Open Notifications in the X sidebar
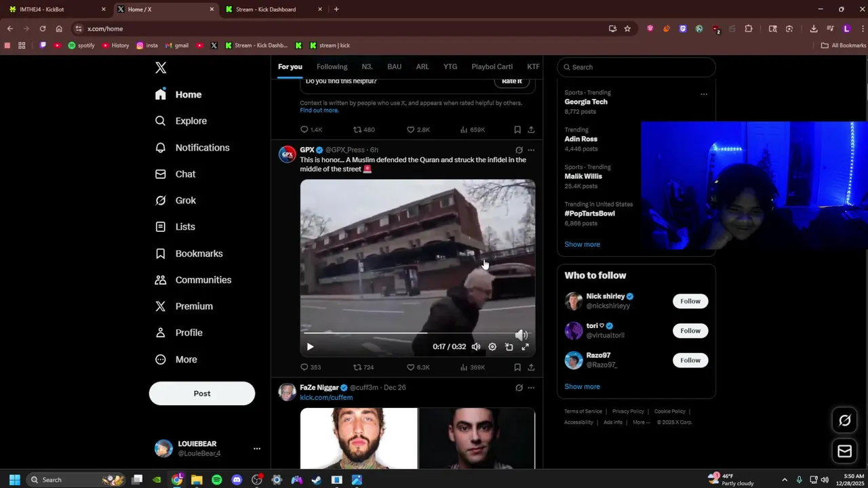 click(x=192, y=148)
